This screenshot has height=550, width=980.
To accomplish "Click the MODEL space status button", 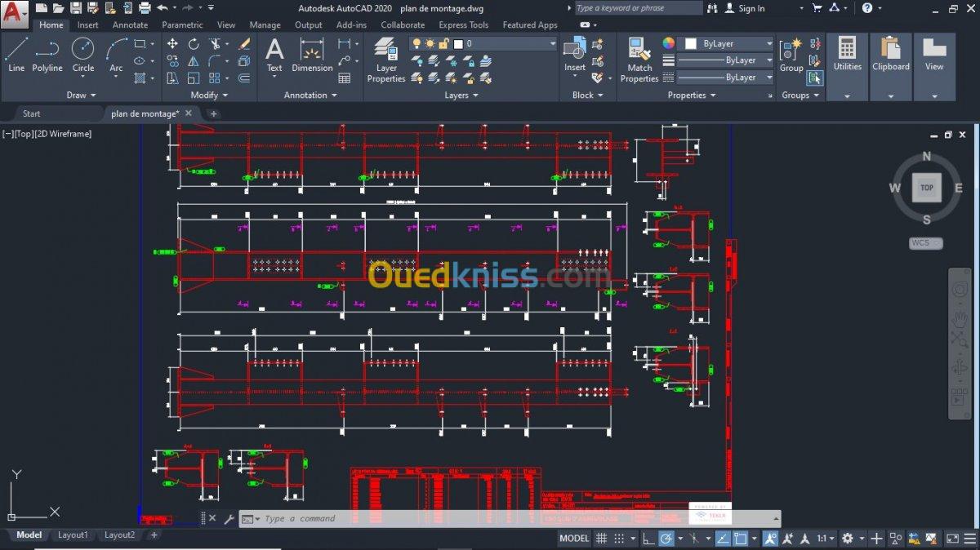I will tap(574, 539).
